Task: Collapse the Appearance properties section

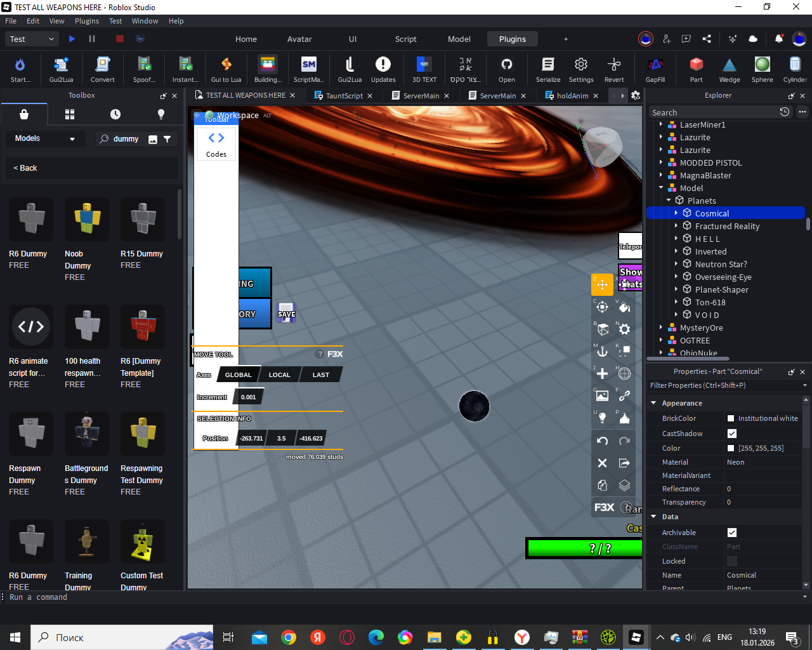Action: point(653,403)
